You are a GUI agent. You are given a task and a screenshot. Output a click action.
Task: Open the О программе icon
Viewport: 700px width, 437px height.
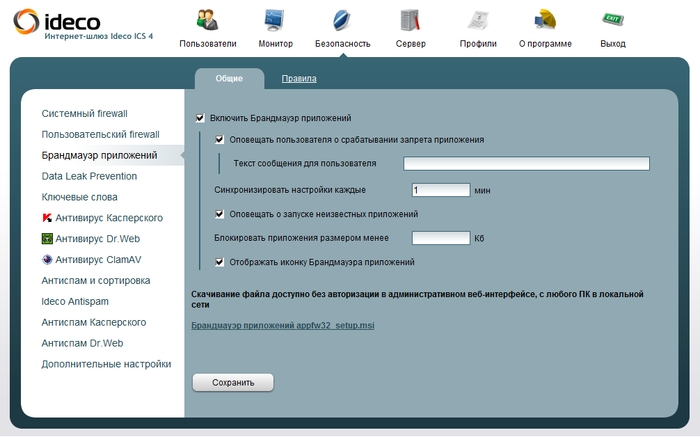545,22
